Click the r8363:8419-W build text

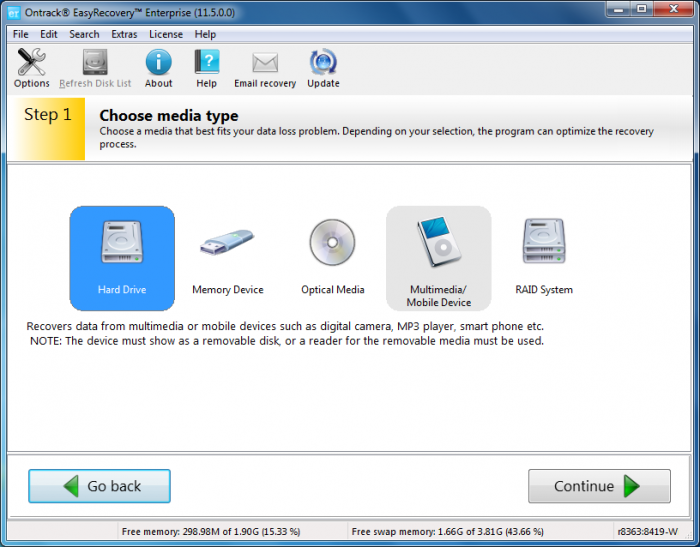point(647,531)
